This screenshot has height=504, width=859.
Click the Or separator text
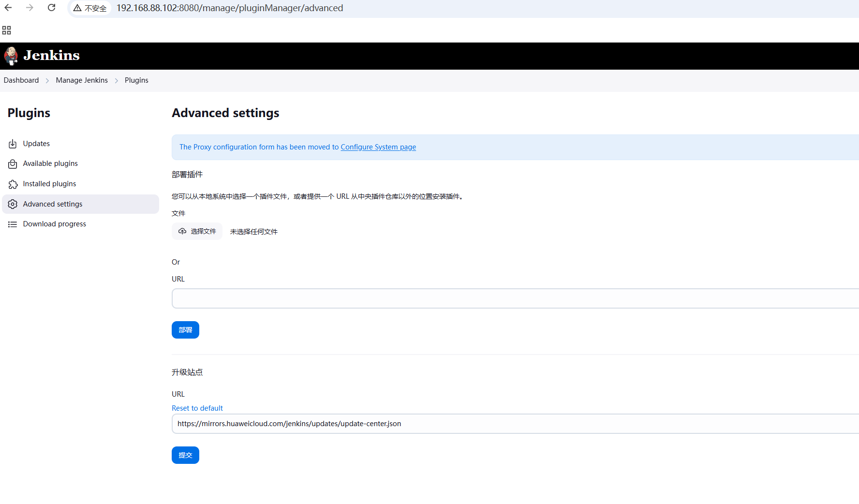176,262
